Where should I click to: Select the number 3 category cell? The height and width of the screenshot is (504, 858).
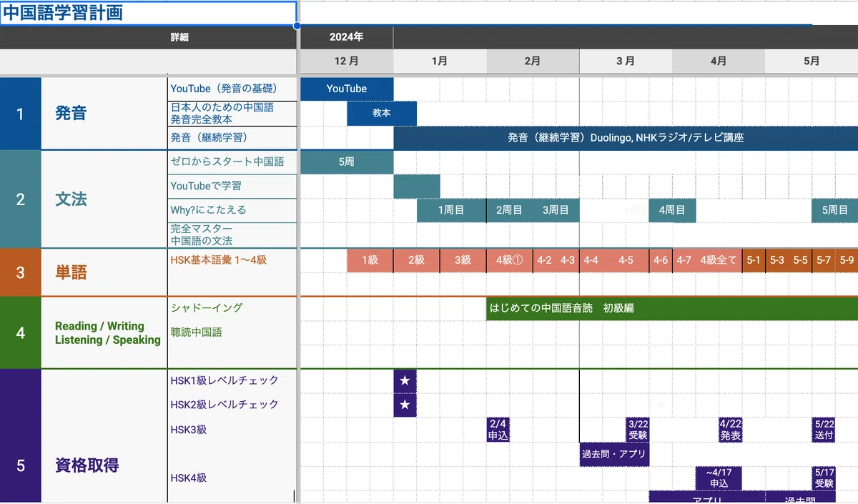pyautogui.click(x=21, y=272)
